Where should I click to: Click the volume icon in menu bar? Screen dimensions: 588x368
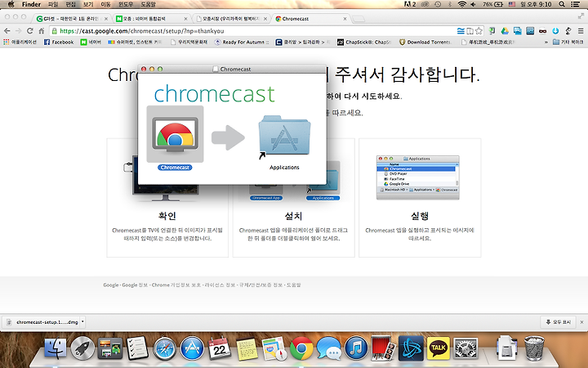coord(473,4)
